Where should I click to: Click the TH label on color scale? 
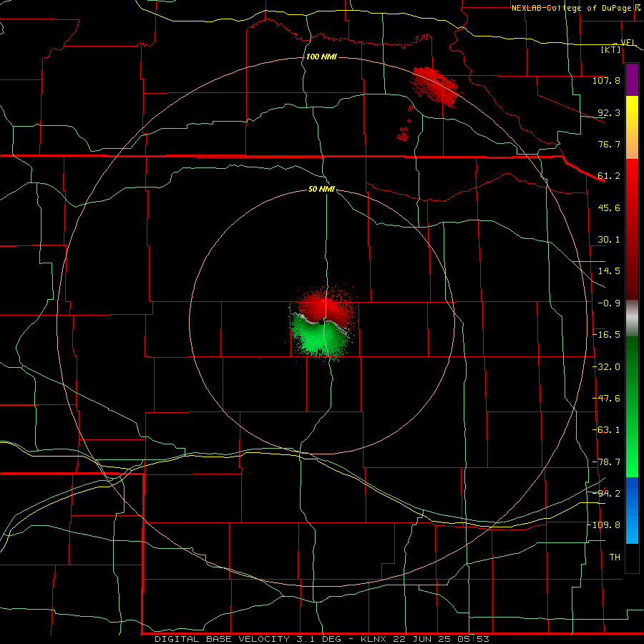pos(615,557)
